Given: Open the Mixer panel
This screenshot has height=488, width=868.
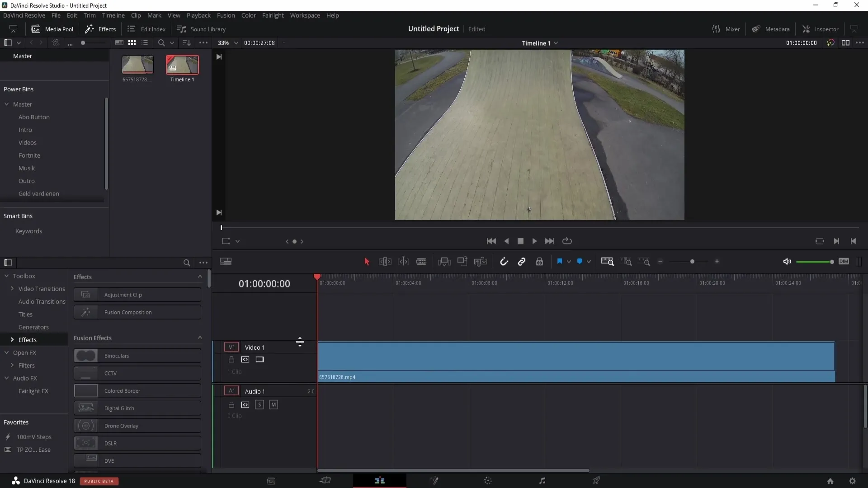Looking at the screenshot, I should click(x=726, y=28).
